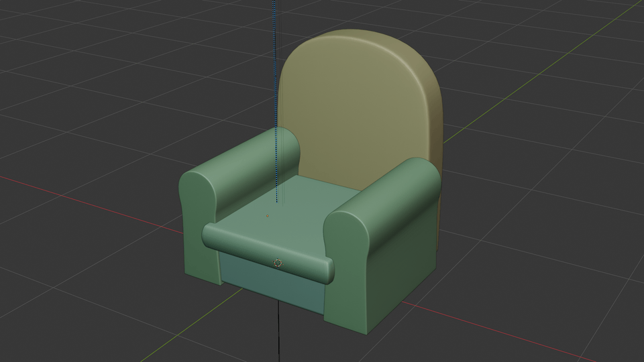The image size is (644, 362).
Task: Select the right green armrest
Action: (382, 246)
